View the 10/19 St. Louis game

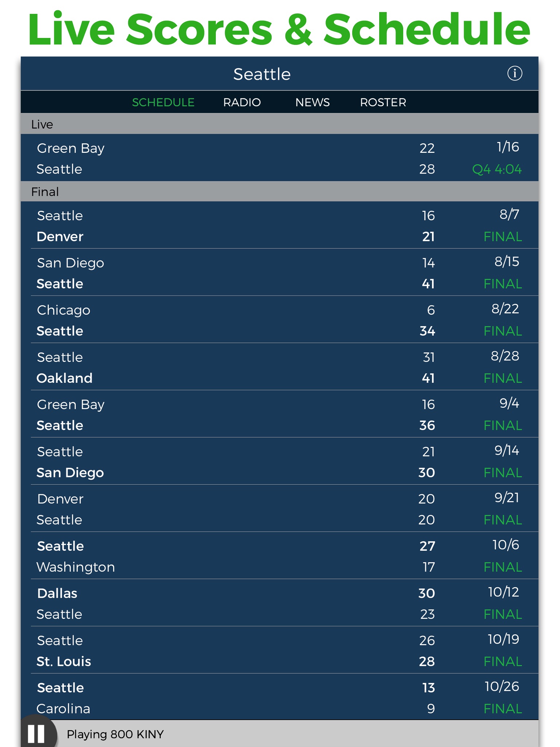coord(279,651)
